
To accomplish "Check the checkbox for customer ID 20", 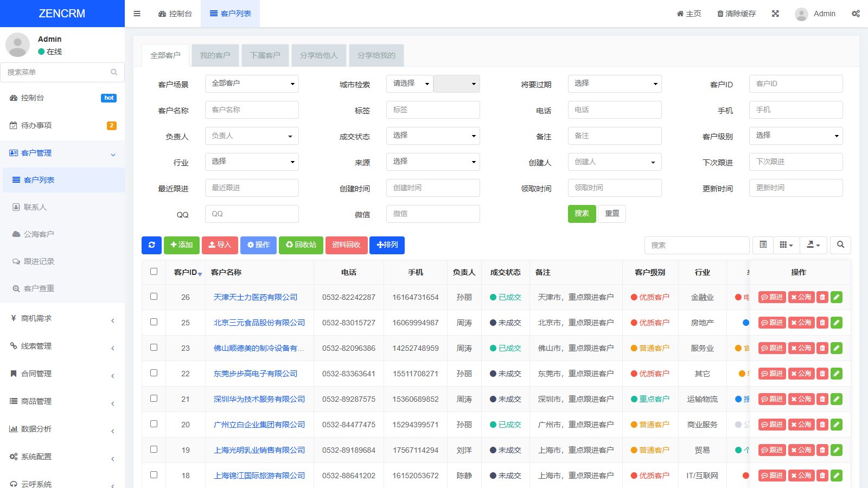I will [x=154, y=424].
